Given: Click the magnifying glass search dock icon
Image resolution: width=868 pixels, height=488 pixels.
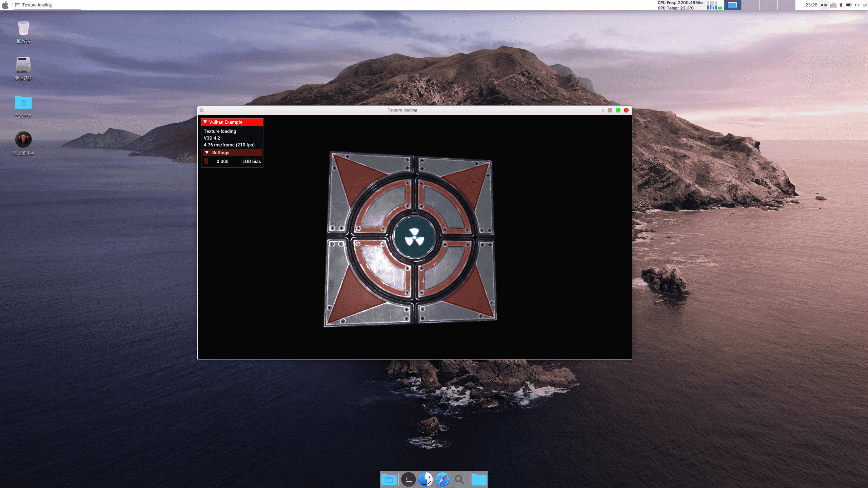Looking at the screenshot, I should (x=459, y=480).
